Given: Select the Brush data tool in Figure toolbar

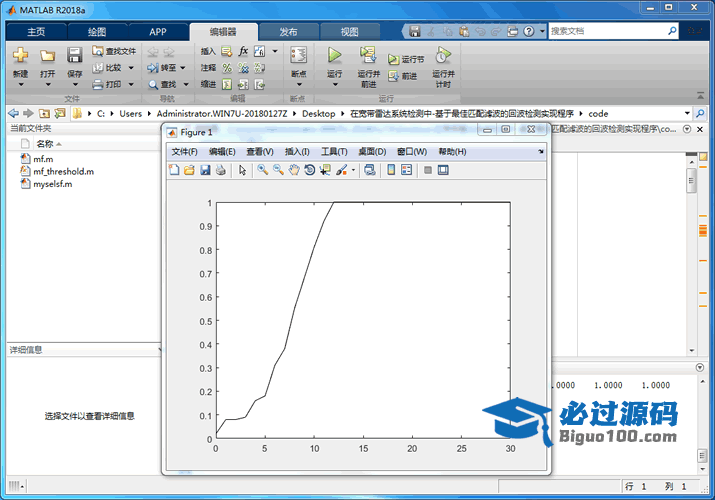Looking at the screenshot, I should pos(341,170).
